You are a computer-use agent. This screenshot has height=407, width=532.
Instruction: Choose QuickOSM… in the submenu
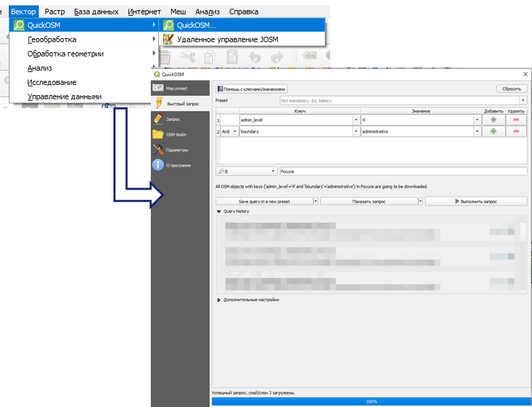[242, 25]
